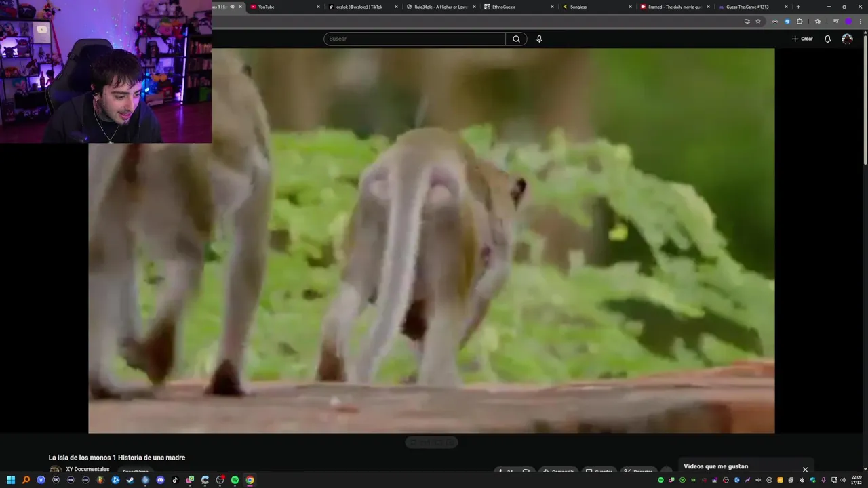This screenshot has width=868, height=488.
Task: Focus the Buscar search field
Action: click(414, 39)
